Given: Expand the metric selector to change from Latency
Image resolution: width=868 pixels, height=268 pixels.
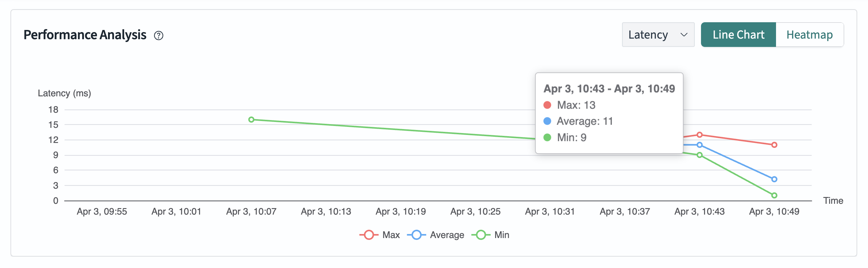Looking at the screenshot, I should [658, 34].
